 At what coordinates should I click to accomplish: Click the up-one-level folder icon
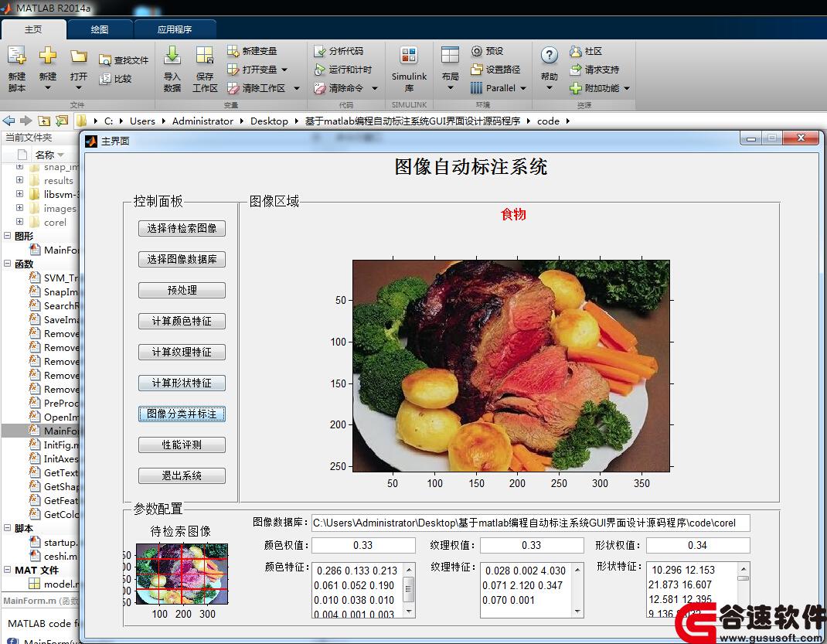pyautogui.click(x=44, y=121)
